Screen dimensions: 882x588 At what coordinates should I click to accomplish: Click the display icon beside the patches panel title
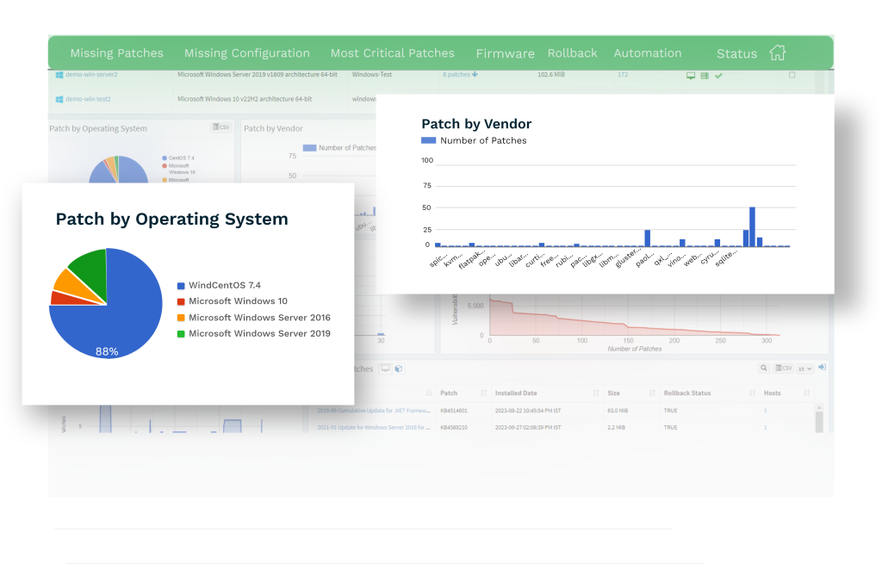[x=385, y=368]
